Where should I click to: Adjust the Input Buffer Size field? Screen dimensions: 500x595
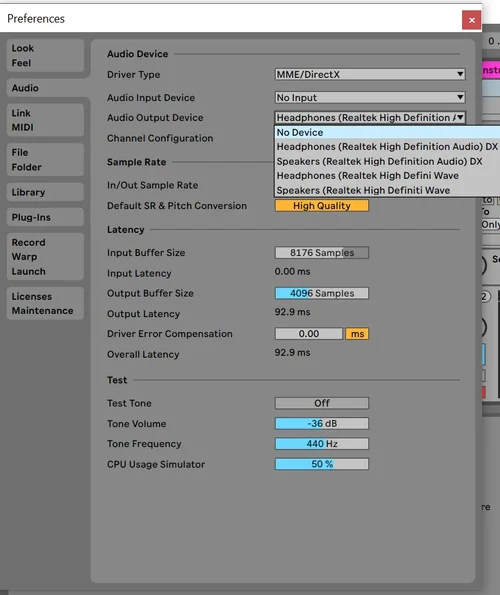(x=322, y=253)
